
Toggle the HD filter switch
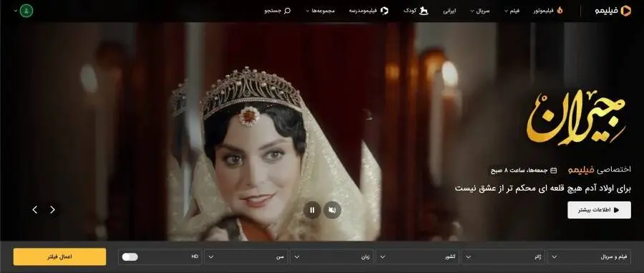point(130,257)
